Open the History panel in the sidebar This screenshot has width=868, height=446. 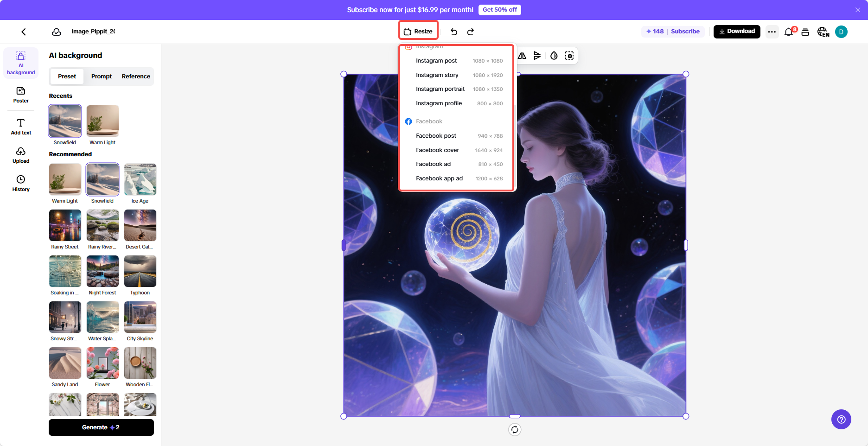pos(21,183)
